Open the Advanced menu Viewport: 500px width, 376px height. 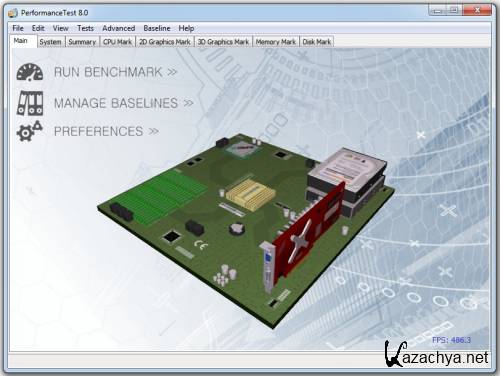(119, 28)
